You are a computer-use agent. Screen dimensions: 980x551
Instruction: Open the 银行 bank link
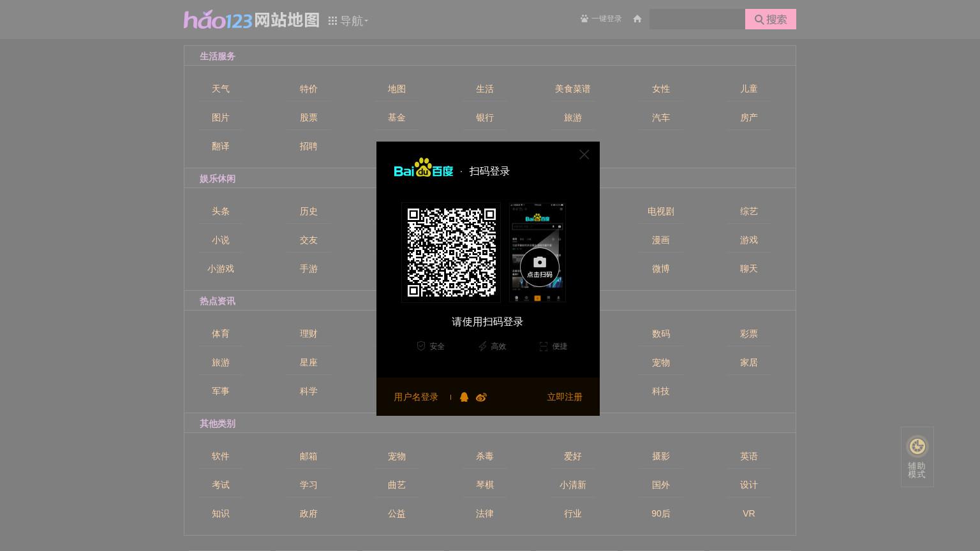pyautogui.click(x=485, y=118)
